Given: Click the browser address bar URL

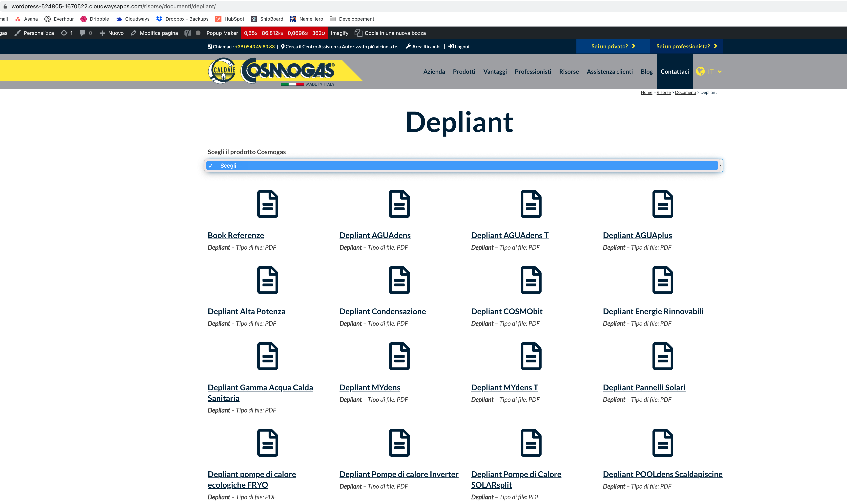Looking at the screenshot, I should (113, 7).
